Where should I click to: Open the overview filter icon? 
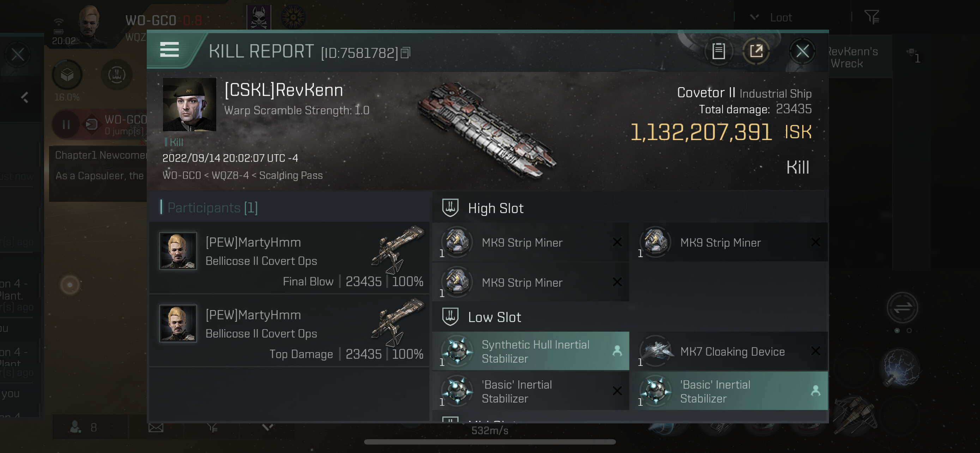[x=871, y=17]
